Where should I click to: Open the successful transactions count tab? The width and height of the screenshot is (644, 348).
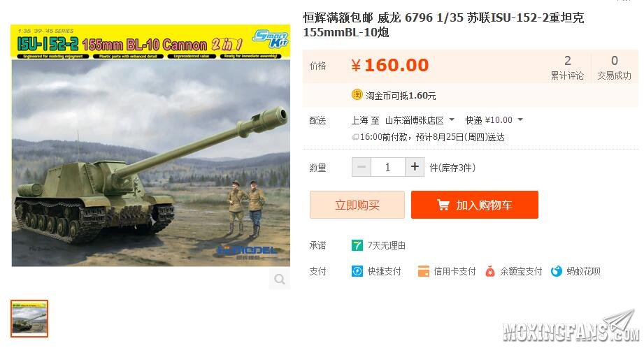tap(614, 67)
